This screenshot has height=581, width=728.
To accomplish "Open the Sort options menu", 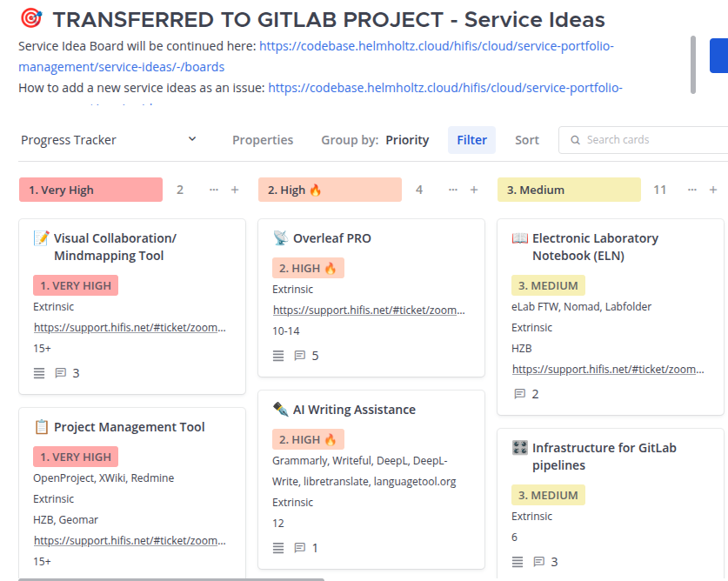I will 526,140.
